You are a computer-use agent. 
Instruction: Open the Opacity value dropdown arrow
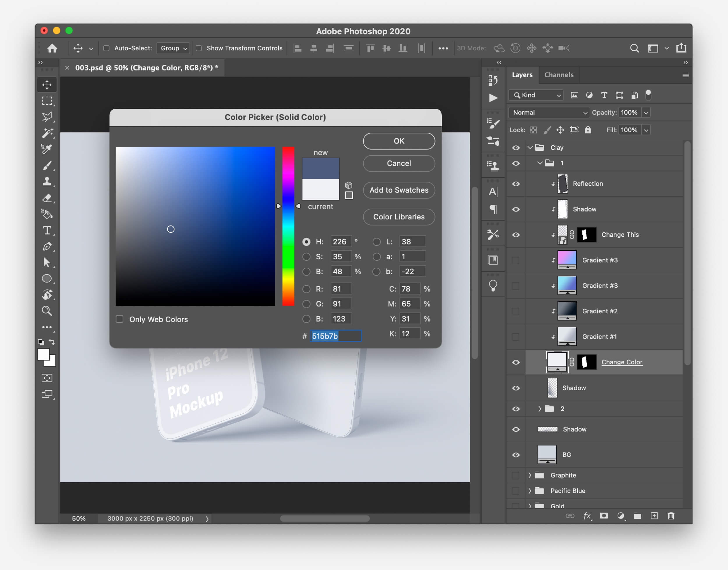(x=646, y=113)
